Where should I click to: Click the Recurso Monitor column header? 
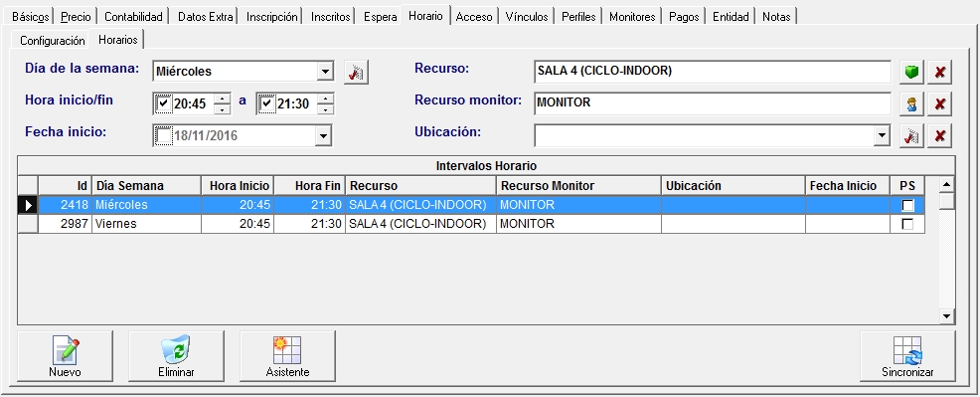(x=578, y=186)
